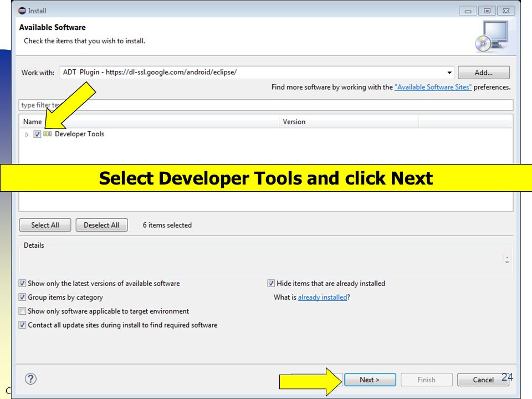Enable Show only software applicable to target environment
Viewport: 532px width, 399px height.
click(x=22, y=311)
